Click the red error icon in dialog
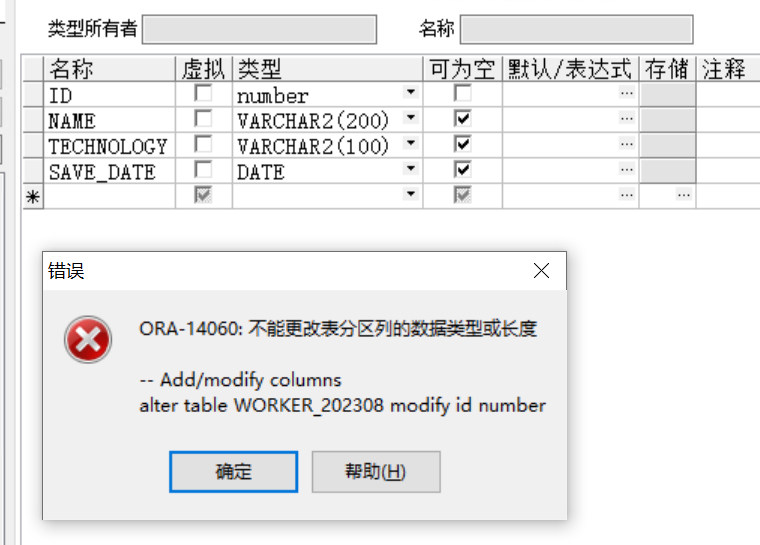Viewport: 760px width, 545px height. (88, 339)
